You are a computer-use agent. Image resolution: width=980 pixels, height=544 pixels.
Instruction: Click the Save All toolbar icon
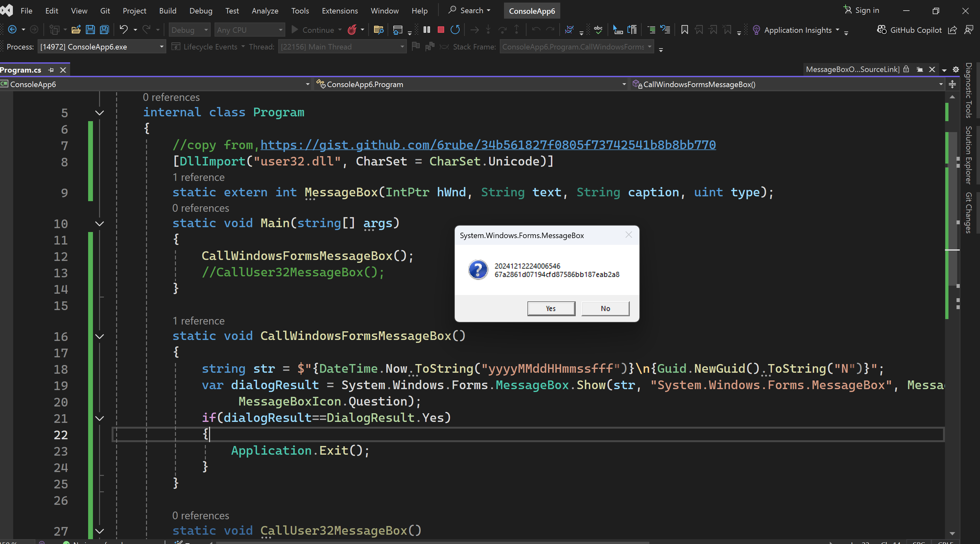104,30
